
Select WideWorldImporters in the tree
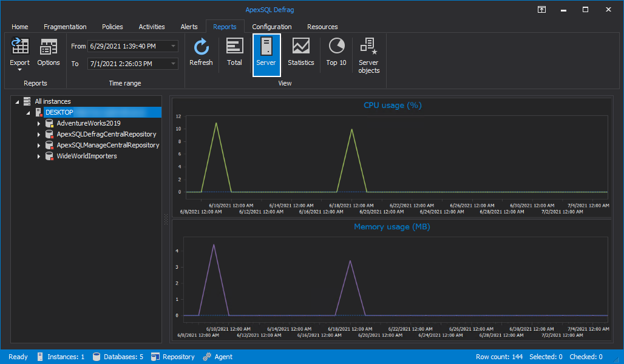87,156
